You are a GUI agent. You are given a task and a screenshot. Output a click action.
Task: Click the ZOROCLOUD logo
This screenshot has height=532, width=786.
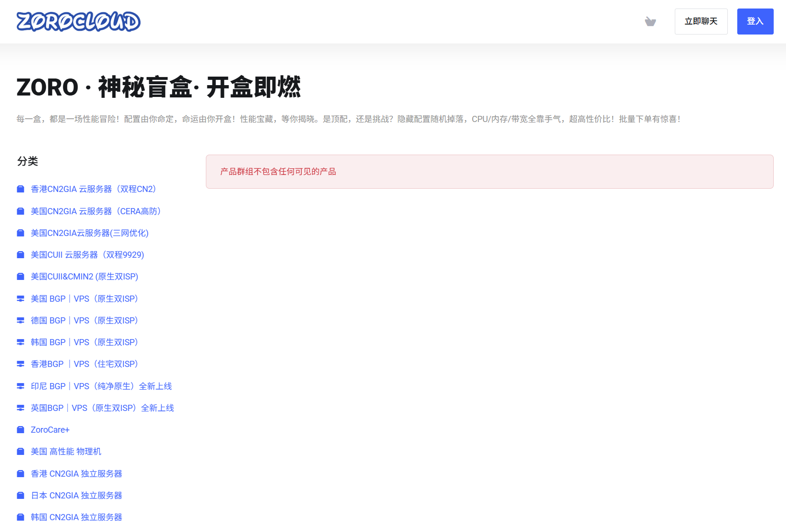pyautogui.click(x=78, y=21)
